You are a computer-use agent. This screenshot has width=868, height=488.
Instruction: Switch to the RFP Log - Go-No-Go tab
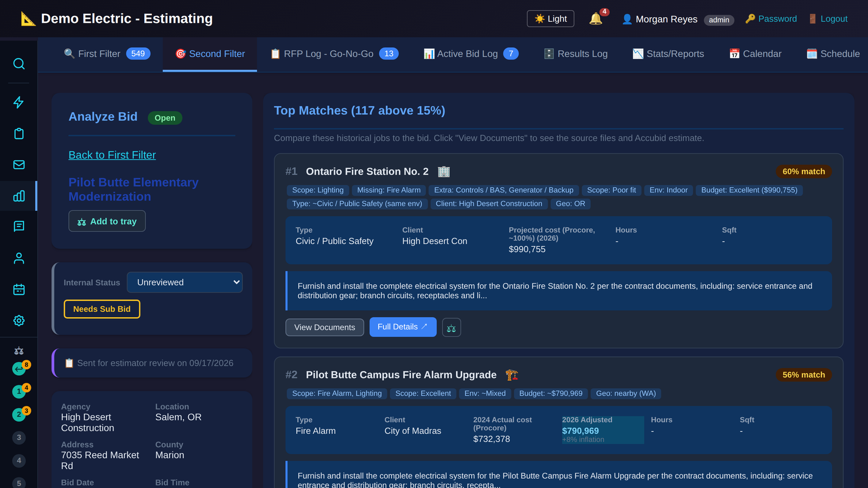(x=335, y=54)
